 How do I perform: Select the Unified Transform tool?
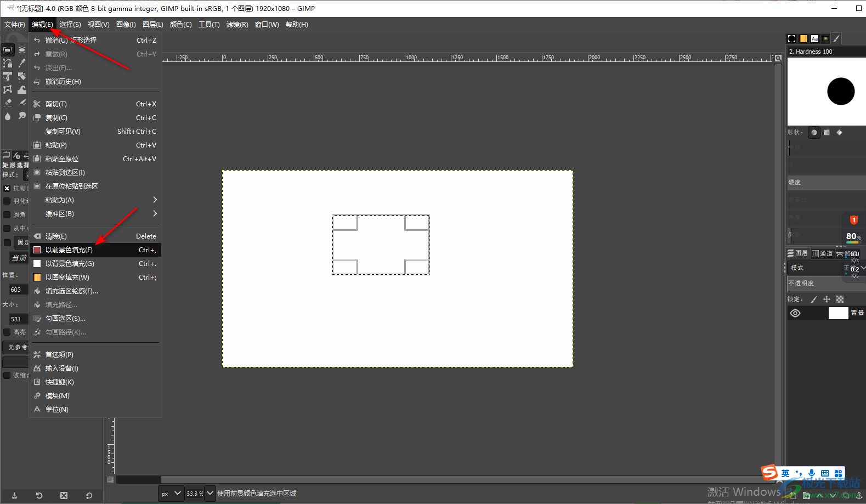click(x=22, y=76)
